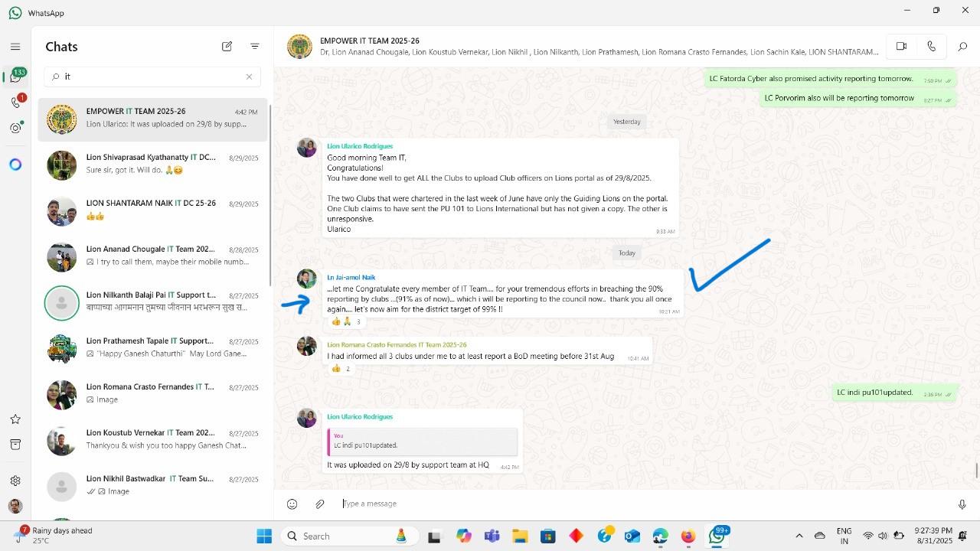The width and height of the screenshot is (980, 551).
Task: Open the chat filter options
Action: pos(255,47)
